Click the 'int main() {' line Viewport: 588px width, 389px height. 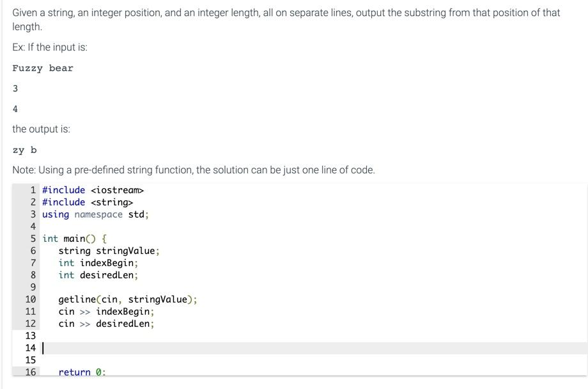[x=74, y=239]
